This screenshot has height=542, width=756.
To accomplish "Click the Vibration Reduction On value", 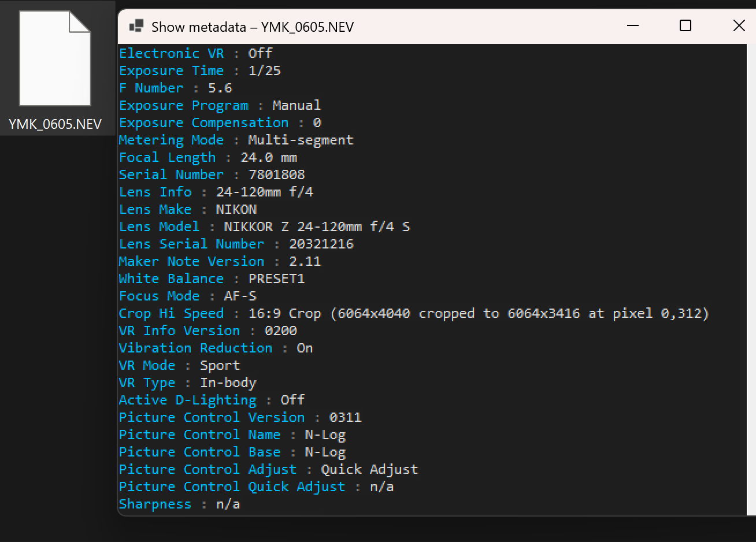I will [305, 348].
